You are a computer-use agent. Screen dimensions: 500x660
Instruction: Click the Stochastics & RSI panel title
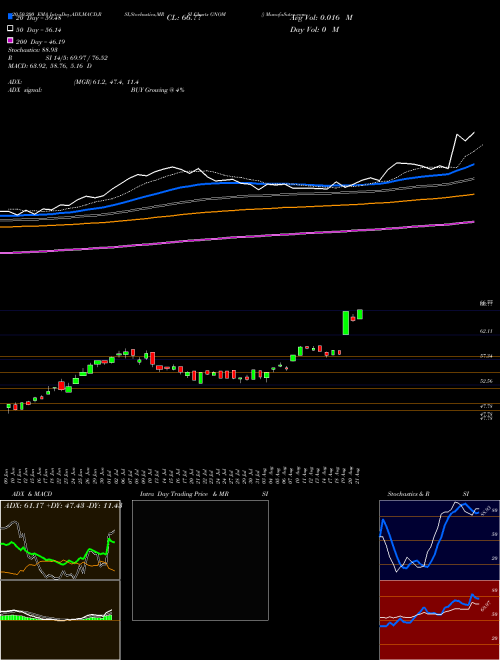click(x=428, y=494)
